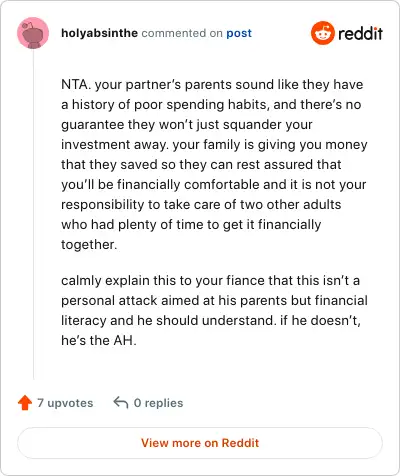The width and height of the screenshot is (400, 476).
Task: Click the paragraph beginning with "NTA."
Action: (x=214, y=164)
